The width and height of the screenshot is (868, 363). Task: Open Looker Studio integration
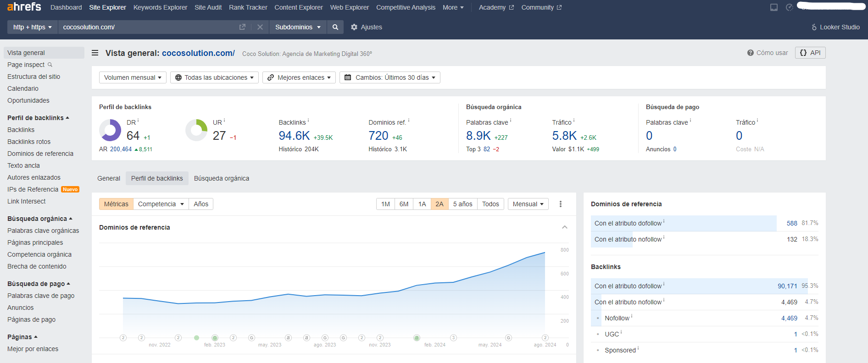(x=835, y=27)
